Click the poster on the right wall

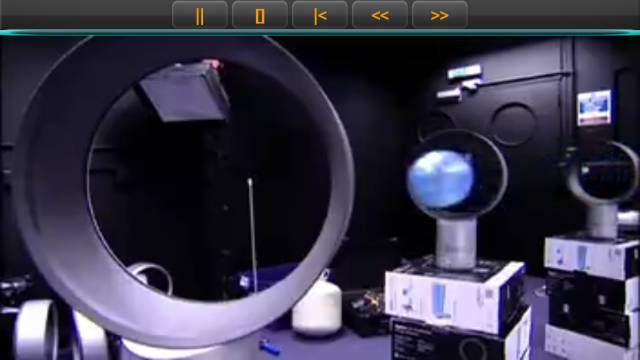pos(594,108)
